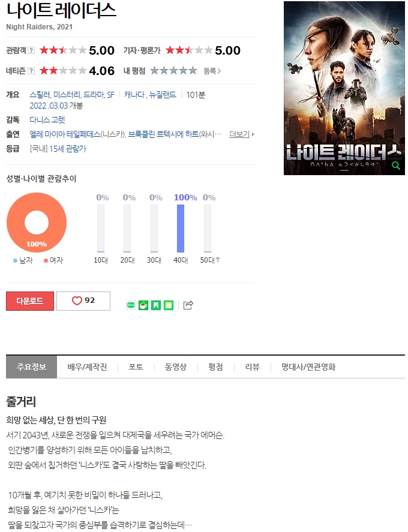Switch to the 배우/제작진 tab
Viewport: 408px width, 532px height.
pos(87,367)
